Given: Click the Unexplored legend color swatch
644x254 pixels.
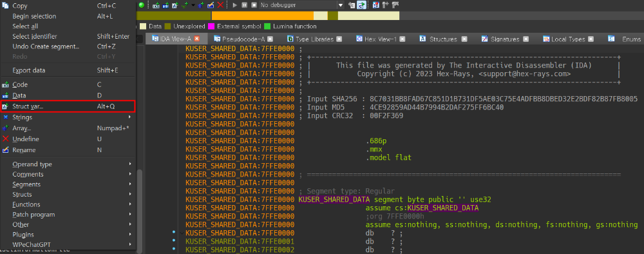Looking at the screenshot, I should (x=167, y=26).
